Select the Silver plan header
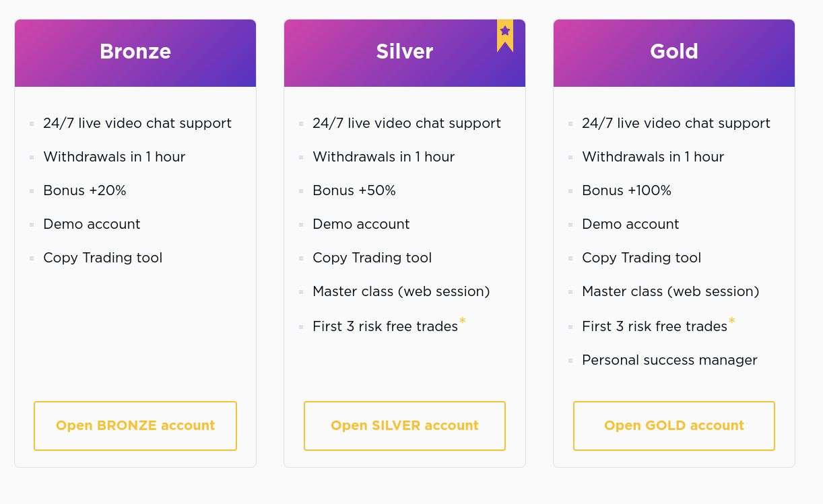 coord(405,53)
